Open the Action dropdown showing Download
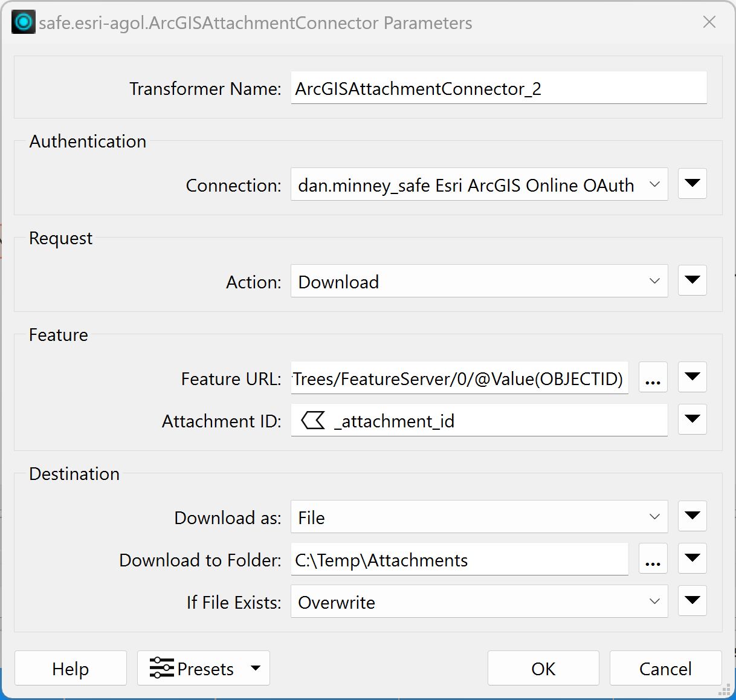This screenshot has height=700, width=736. point(479,281)
